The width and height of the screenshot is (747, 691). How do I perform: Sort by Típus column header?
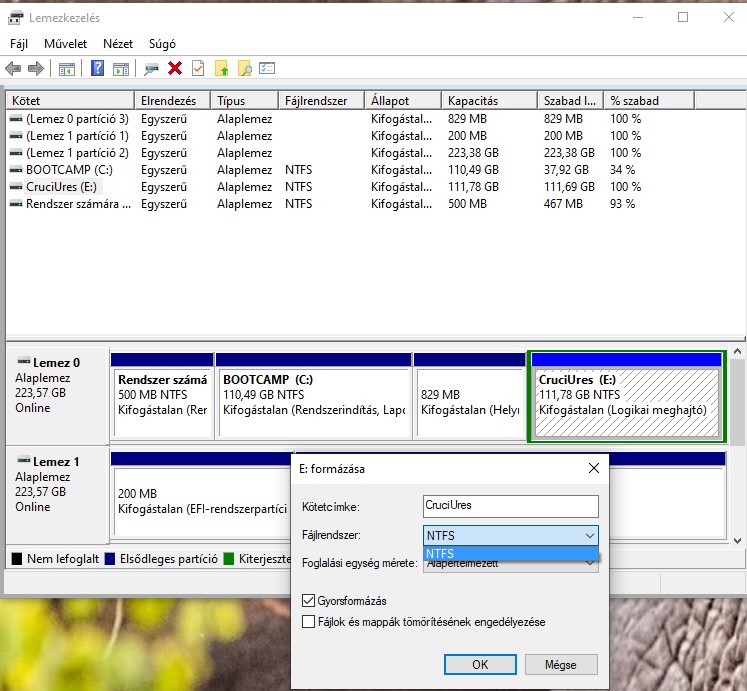tap(244, 101)
